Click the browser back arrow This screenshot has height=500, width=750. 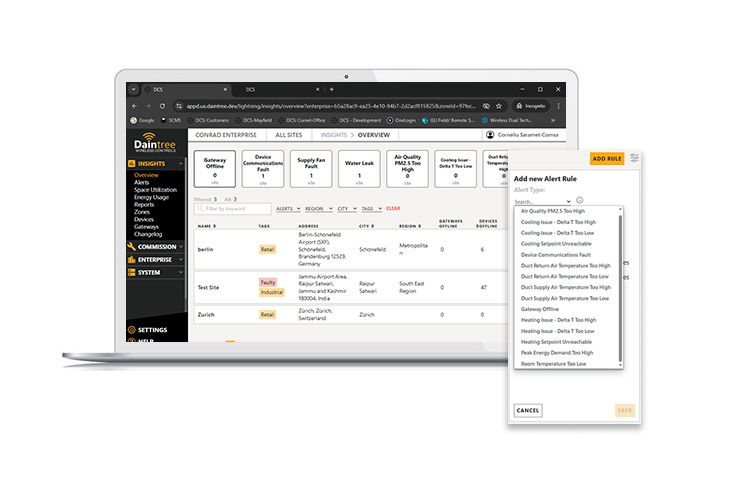click(x=134, y=106)
